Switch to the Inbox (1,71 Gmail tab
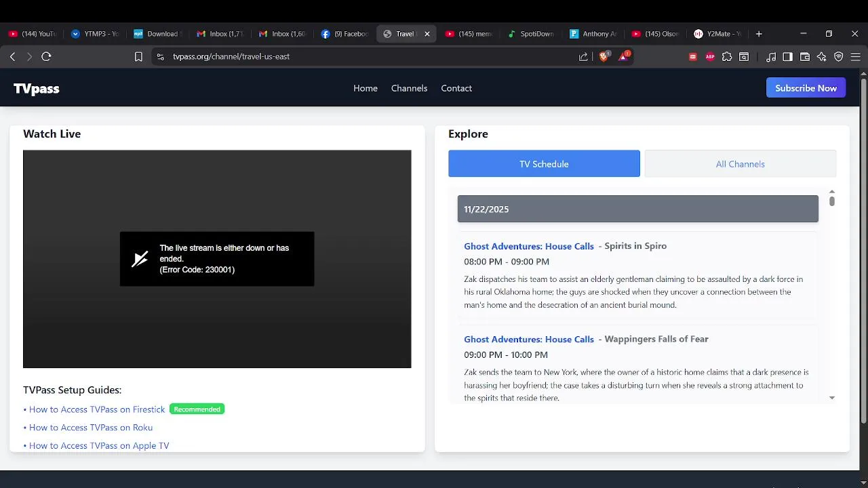This screenshot has height=488, width=868. [220, 34]
